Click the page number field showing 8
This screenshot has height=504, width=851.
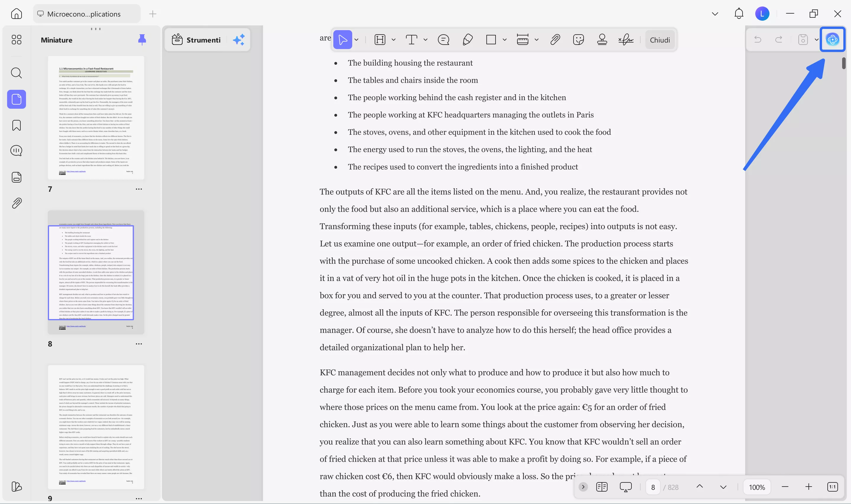[x=653, y=487]
